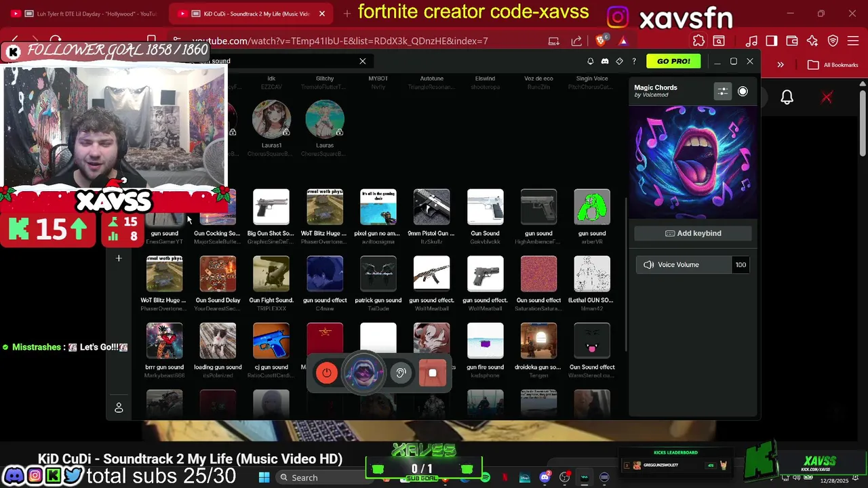Viewport: 868px width, 488px height.
Task: Play pixel gun no am... sound
Action: [x=378, y=207]
